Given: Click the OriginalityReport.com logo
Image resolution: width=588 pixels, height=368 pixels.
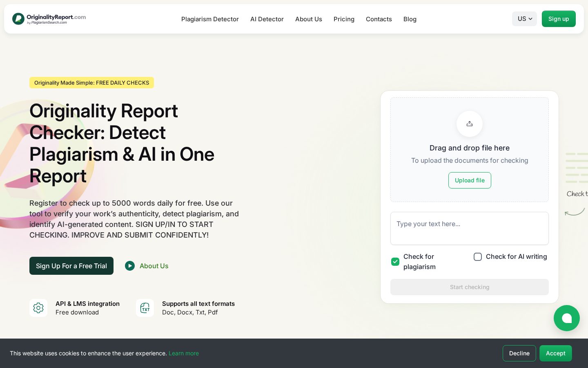Looking at the screenshot, I should coord(49,19).
